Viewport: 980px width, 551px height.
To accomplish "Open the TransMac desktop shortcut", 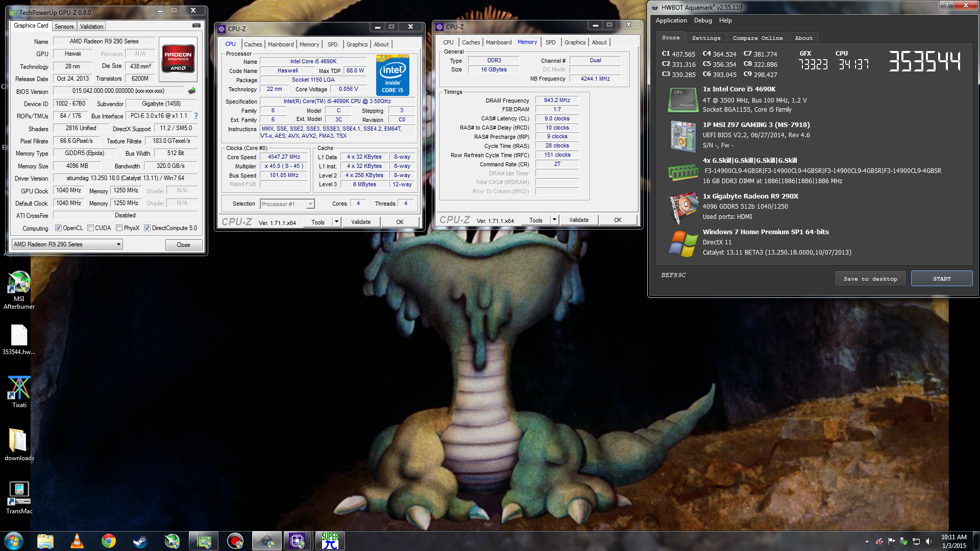I will point(19,497).
